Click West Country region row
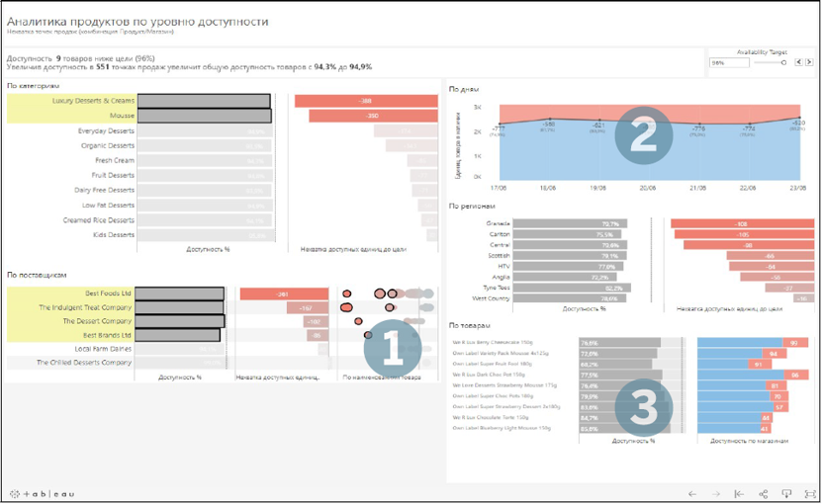 pyautogui.click(x=491, y=297)
